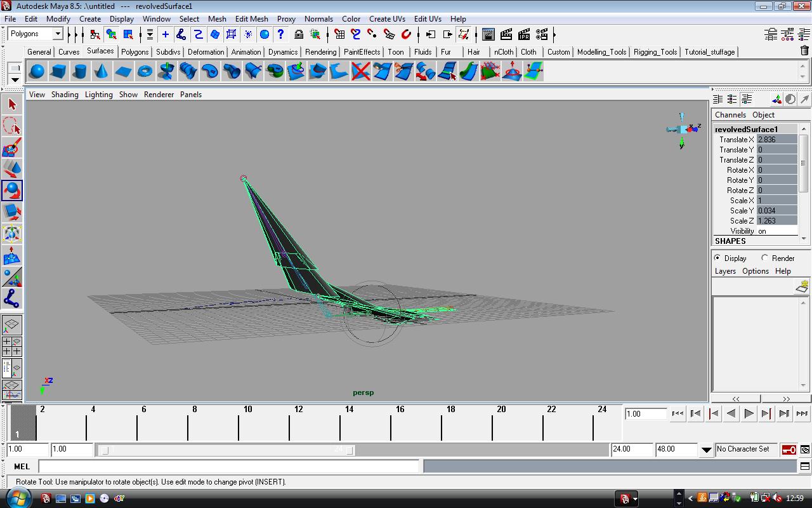Viewport: 812px width, 508px height.
Task: Pick the Select Tool arrow icon
Action: (x=11, y=104)
